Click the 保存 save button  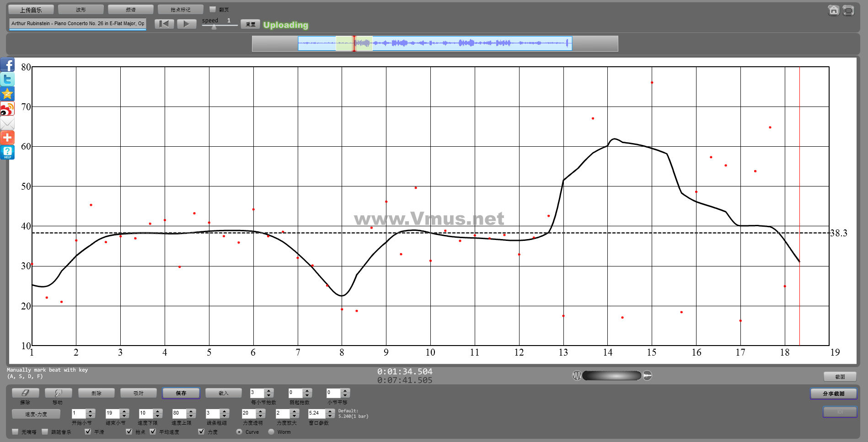tap(181, 393)
